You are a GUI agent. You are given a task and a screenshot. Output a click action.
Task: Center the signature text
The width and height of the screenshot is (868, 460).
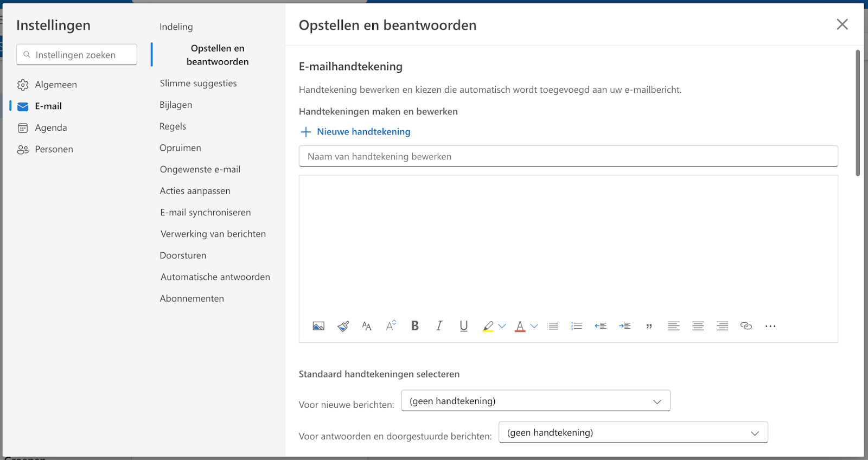(698, 326)
